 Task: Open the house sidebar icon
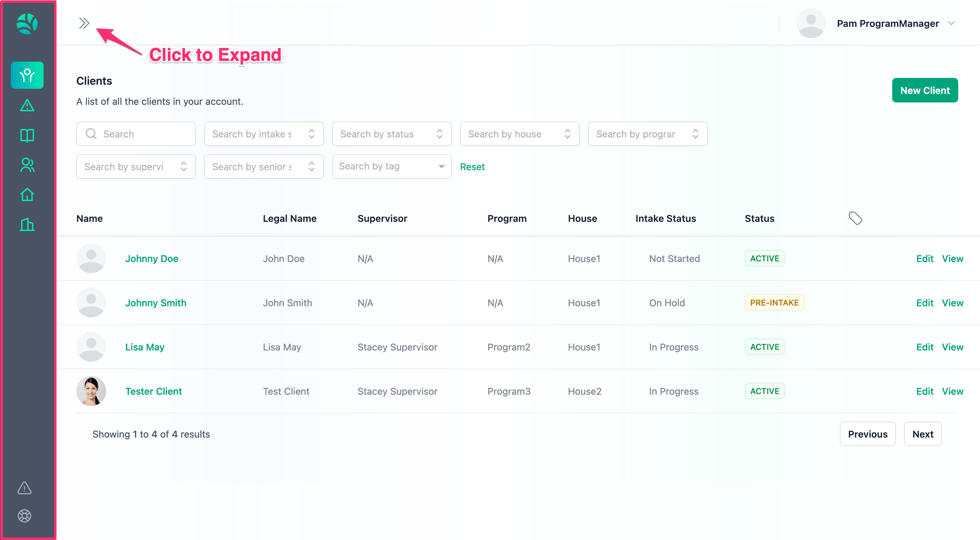(x=27, y=194)
